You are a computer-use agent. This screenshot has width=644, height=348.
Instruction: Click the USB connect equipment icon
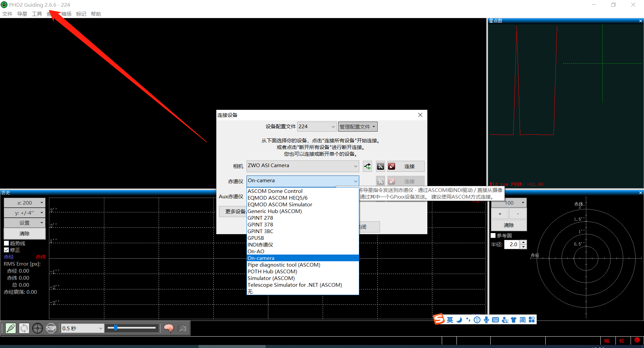[x=11, y=328]
